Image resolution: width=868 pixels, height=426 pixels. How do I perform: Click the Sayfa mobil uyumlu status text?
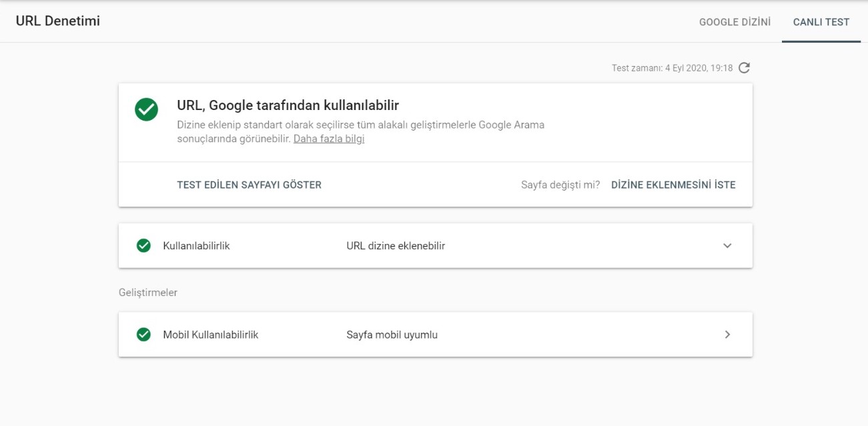point(392,335)
